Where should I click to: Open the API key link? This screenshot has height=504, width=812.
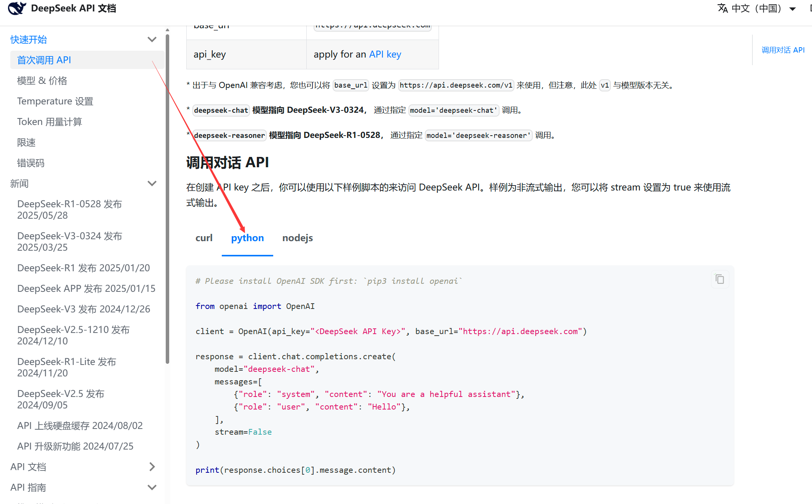point(385,54)
